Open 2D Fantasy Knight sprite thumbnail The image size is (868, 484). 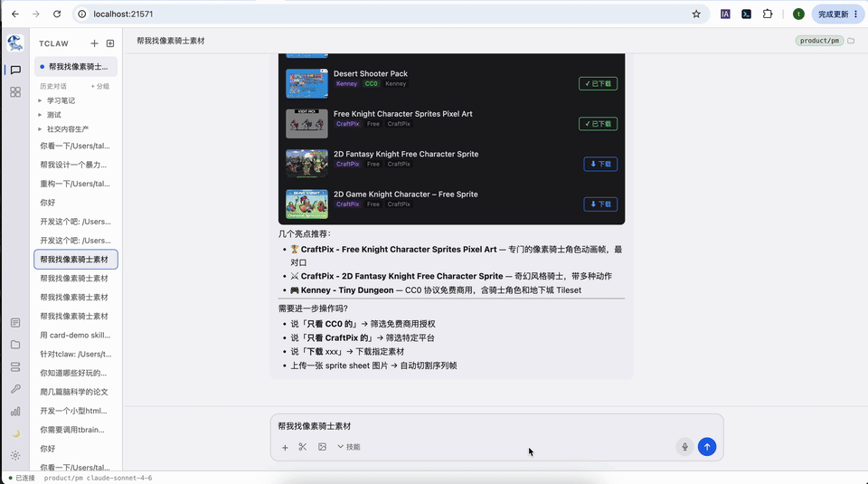307,164
